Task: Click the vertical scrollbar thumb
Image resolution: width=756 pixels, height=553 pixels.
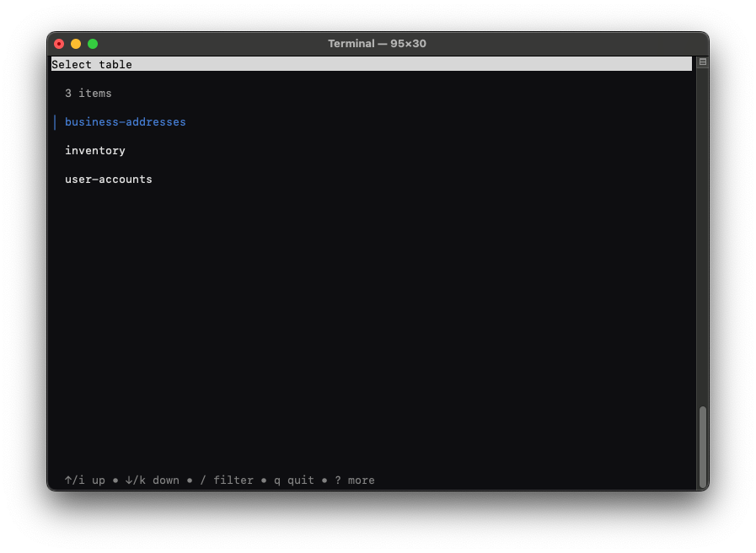Action: tap(702, 447)
